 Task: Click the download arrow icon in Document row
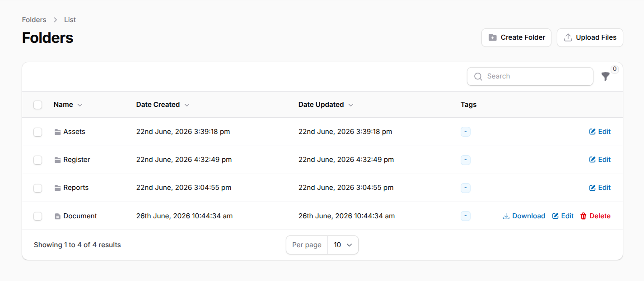pos(506,216)
